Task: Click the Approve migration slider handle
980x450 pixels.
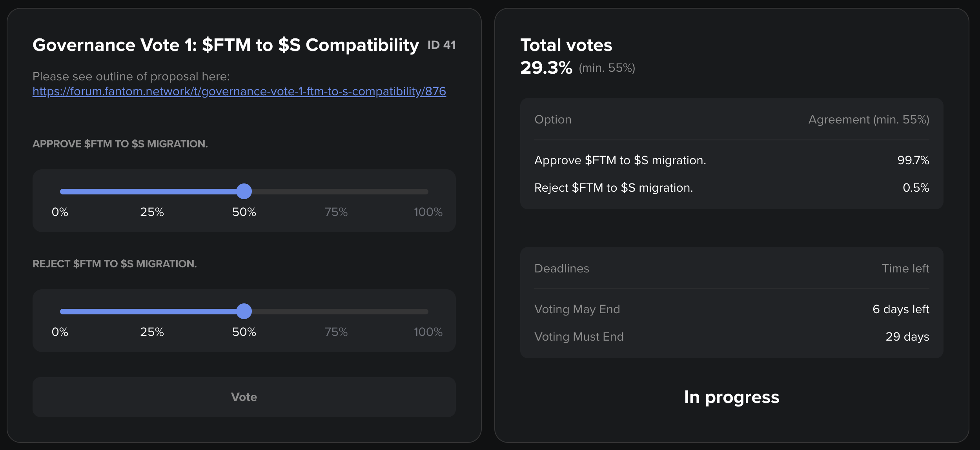Action: (x=244, y=191)
